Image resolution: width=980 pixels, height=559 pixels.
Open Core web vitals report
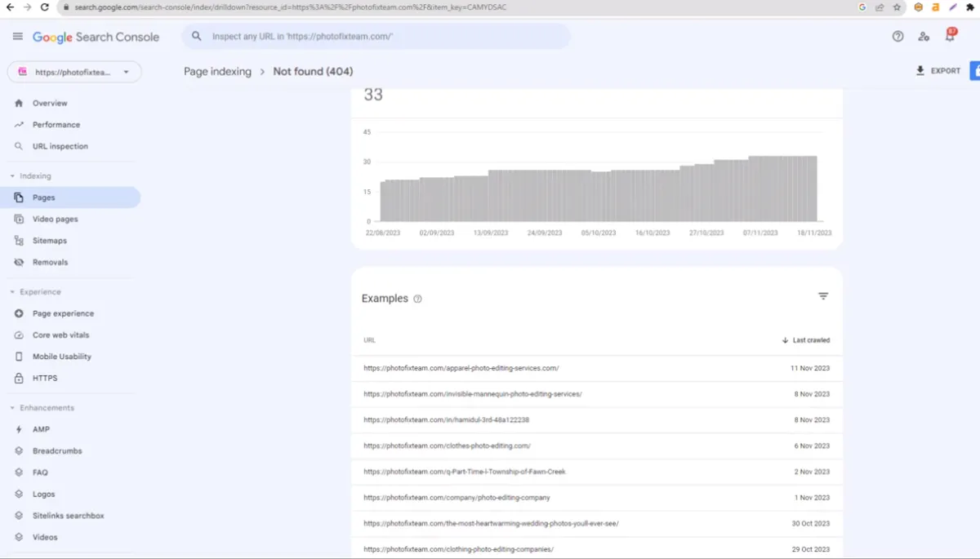coord(61,335)
